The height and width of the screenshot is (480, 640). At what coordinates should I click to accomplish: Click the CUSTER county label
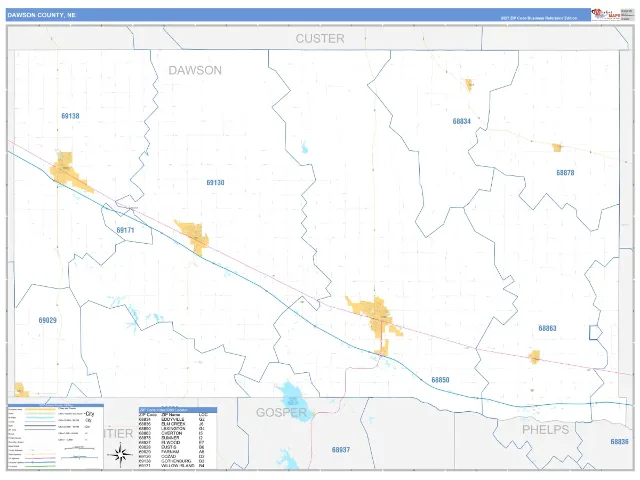[x=320, y=38]
